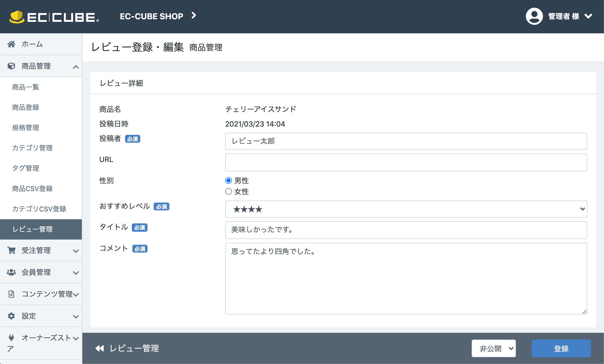Click the administrator user avatar icon
This screenshot has width=604, height=364.
(x=534, y=16)
